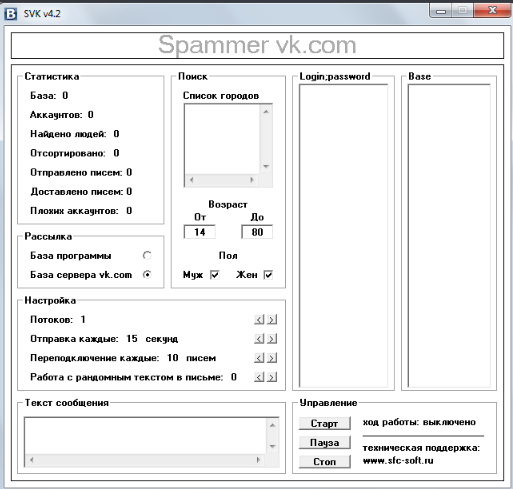Viewport: 513px width, 489px height.
Task: Click the down arrow of Список городов scrollbar
Action: pyautogui.click(x=266, y=166)
